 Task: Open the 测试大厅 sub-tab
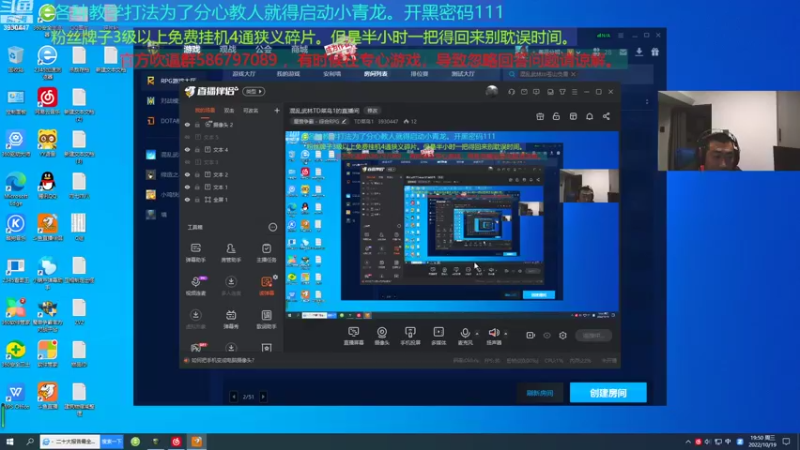click(x=463, y=74)
